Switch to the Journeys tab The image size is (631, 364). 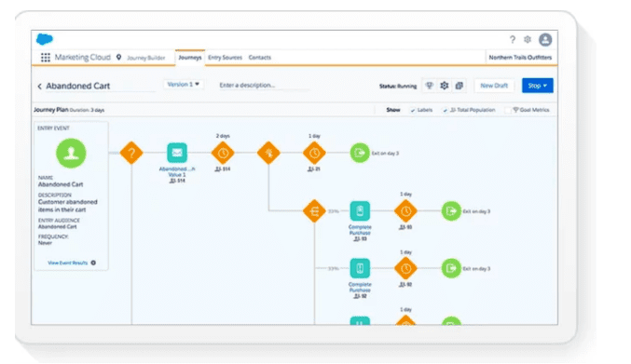tap(189, 58)
